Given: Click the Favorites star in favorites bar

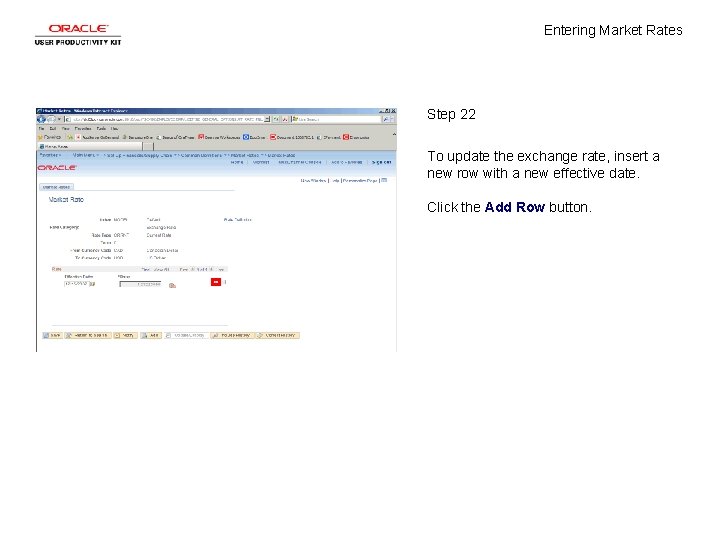Looking at the screenshot, I should point(40,137).
